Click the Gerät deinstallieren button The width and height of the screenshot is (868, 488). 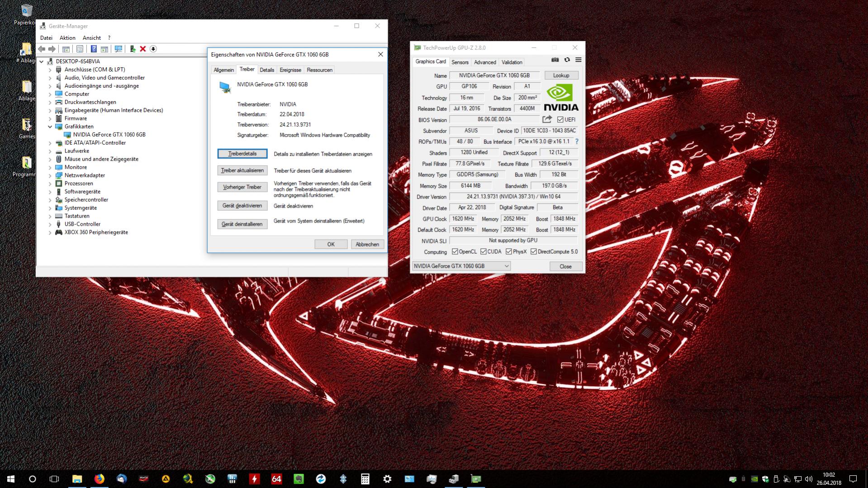[242, 224]
